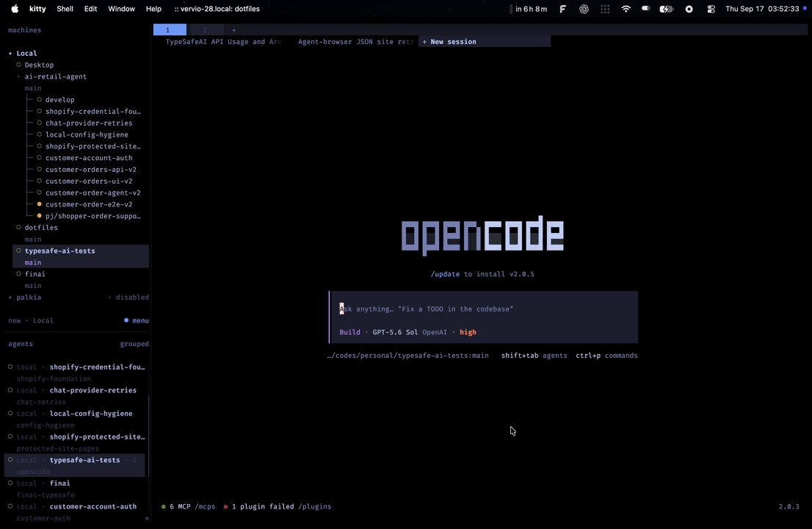Open macOS Control Center
812x529 pixels.
(711, 9)
